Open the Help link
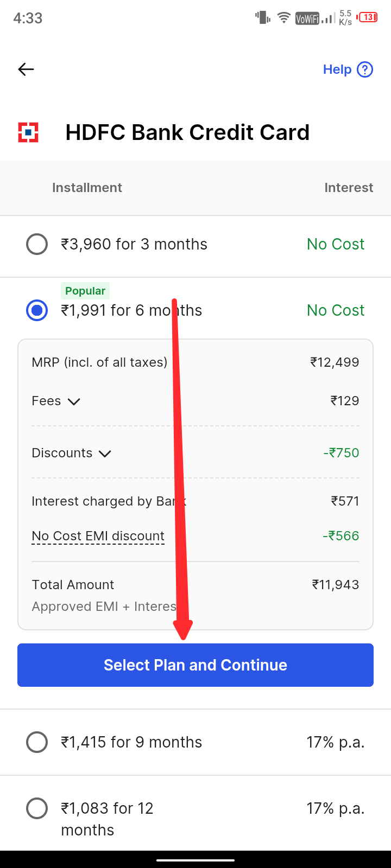Viewport: 391px width, 868px height. 337,69
